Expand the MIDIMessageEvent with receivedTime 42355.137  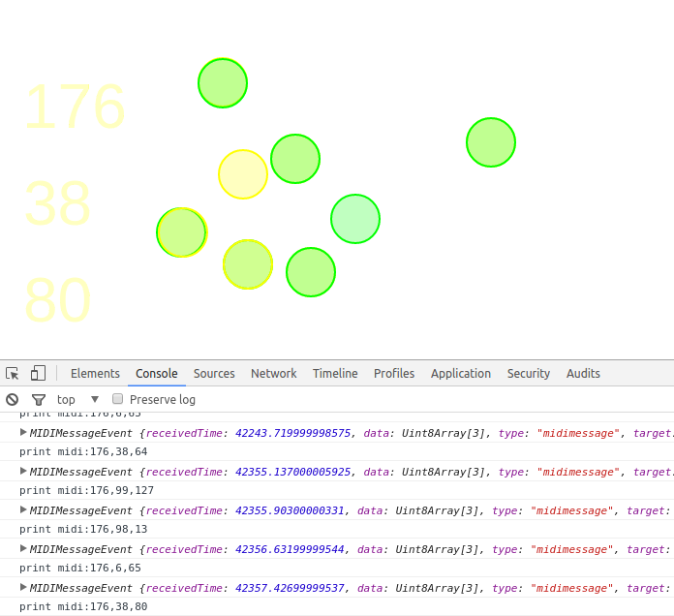pos(24,471)
